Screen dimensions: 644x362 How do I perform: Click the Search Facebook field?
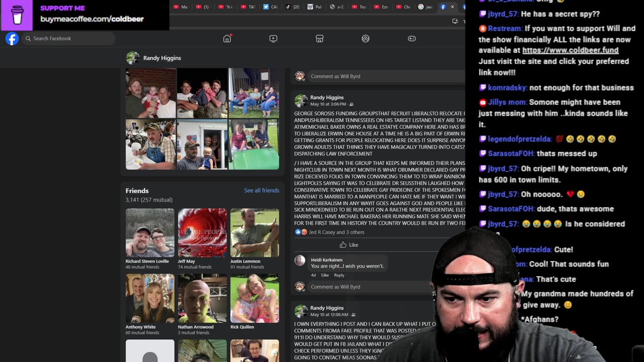[68, 39]
